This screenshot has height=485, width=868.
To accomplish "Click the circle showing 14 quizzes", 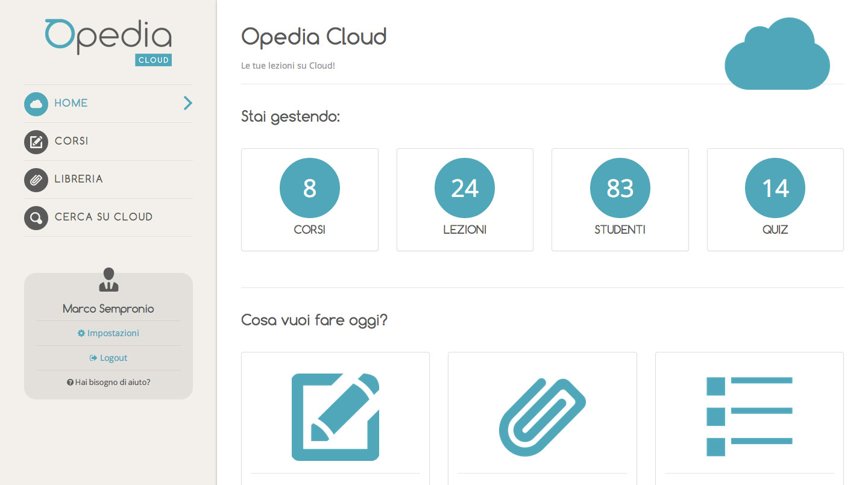I will point(775,188).
